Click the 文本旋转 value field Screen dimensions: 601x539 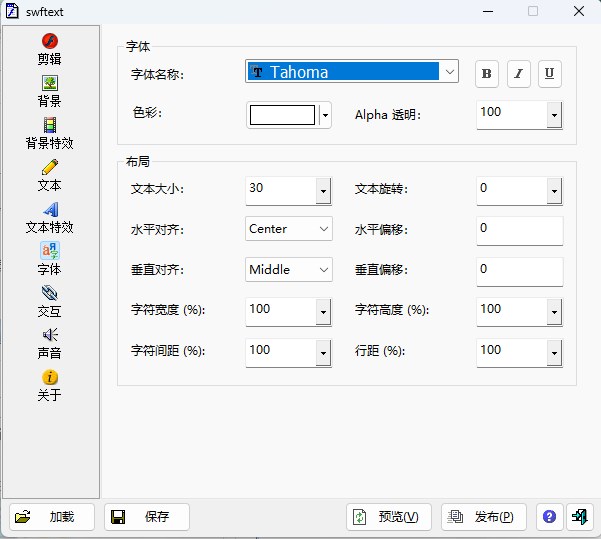click(x=512, y=191)
